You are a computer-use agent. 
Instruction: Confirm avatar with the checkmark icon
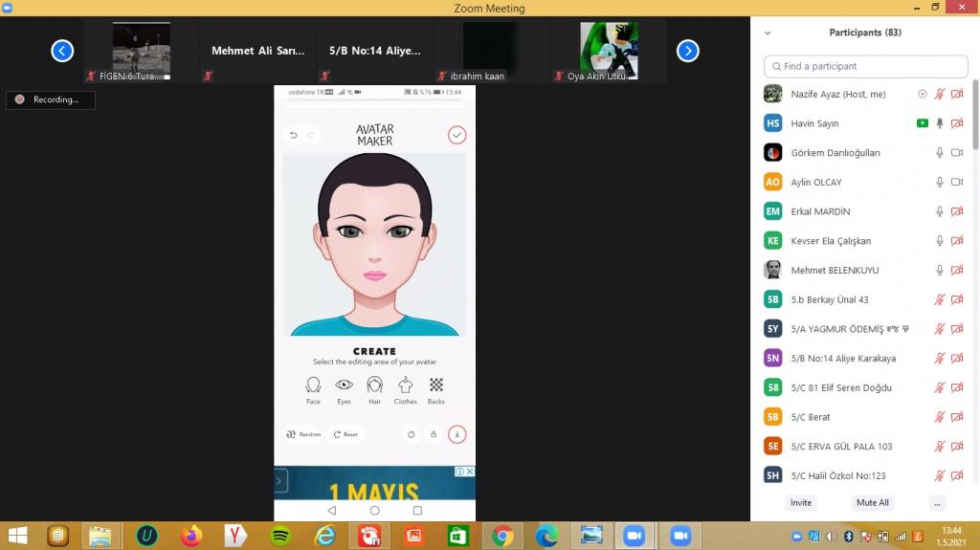(x=457, y=135)
